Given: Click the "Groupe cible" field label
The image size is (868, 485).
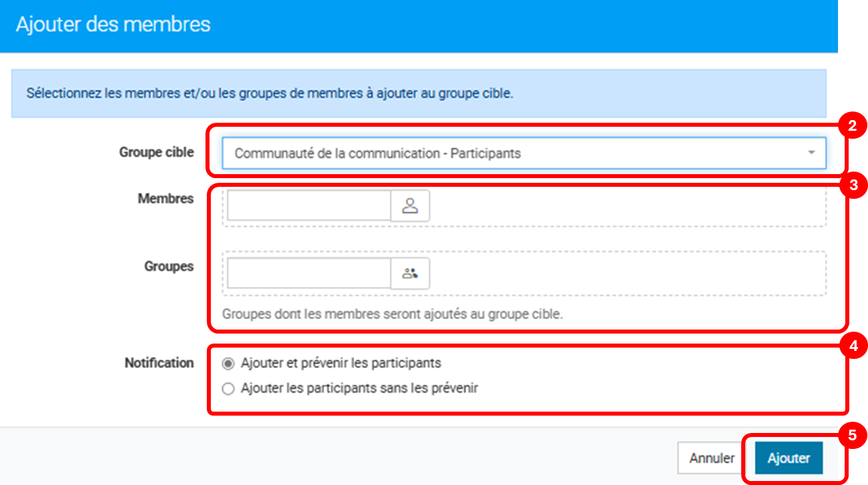Looking at the screenshot, I should [x=157, y=152].
